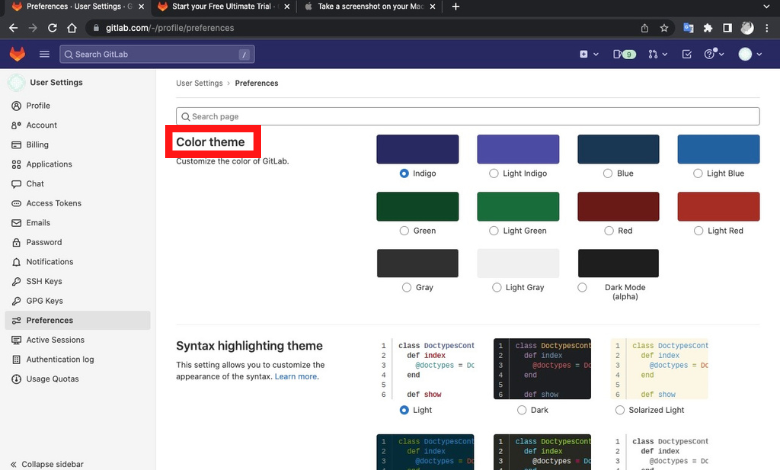Switch to Take a screenshot on Mac tab
This screenshot has height=470, width=780.
(x=370, y=6)
